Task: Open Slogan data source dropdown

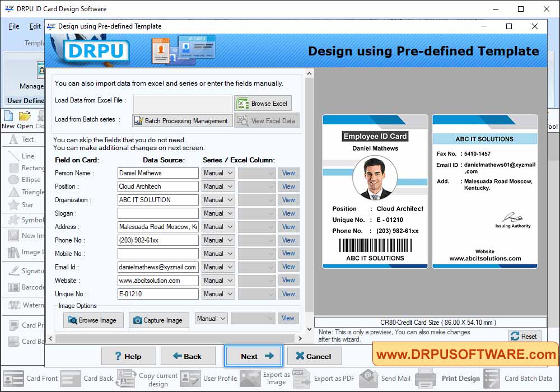Action: (218, 213)
